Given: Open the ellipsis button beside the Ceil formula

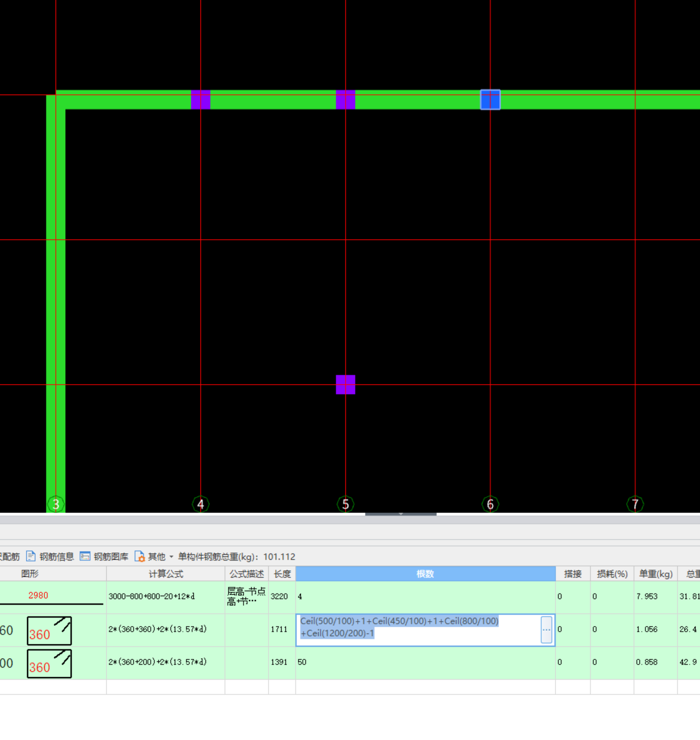Looking at the screenshot, I should point(546,630).
